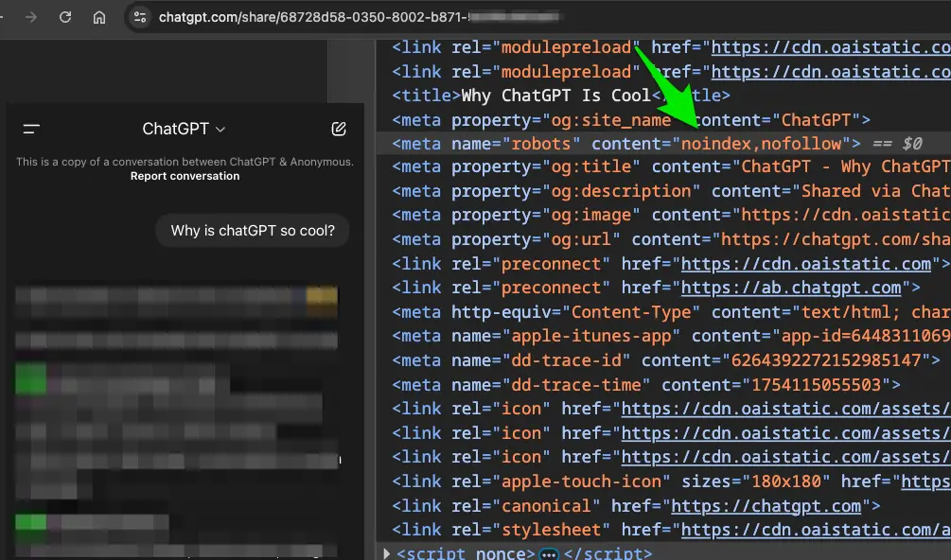Select the dd-trace-time meta line

tap(646, 385)
